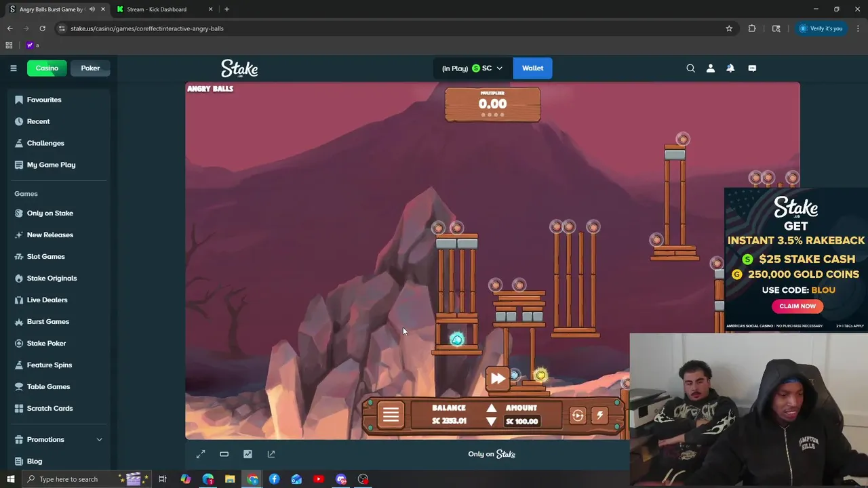Decrease bet amount with down arrow
The height and width of the screenshot is (488, 868).
coord(492,421)
